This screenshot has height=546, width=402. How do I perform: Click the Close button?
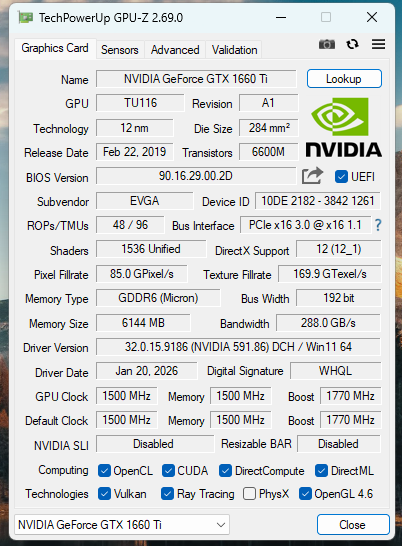coord(353,524)
